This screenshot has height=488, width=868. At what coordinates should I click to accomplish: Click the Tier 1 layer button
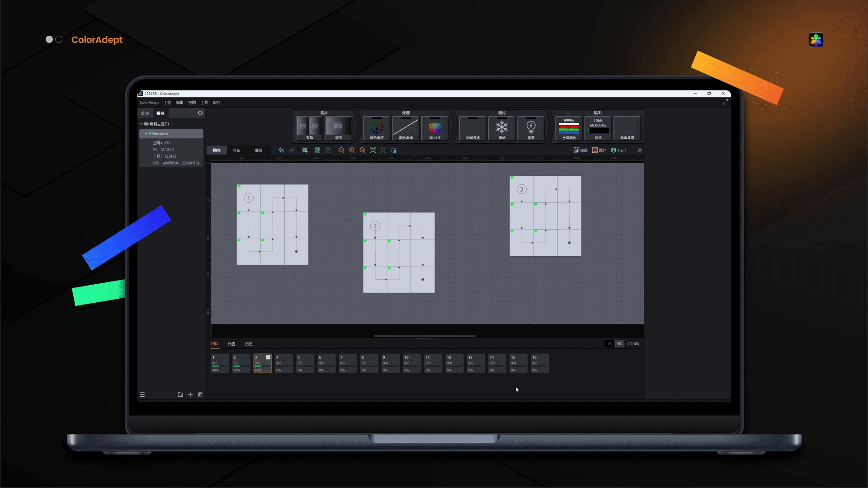(619, 150)
